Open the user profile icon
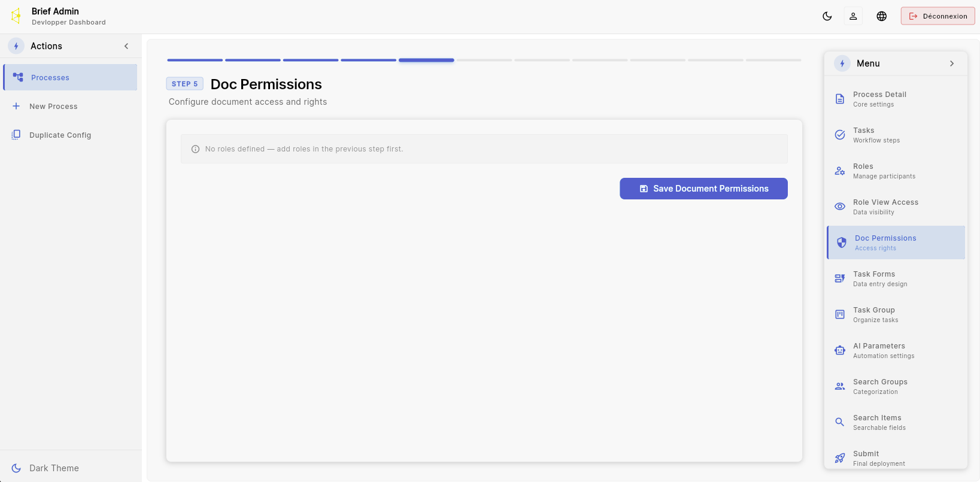 click(x=853, y=16)
